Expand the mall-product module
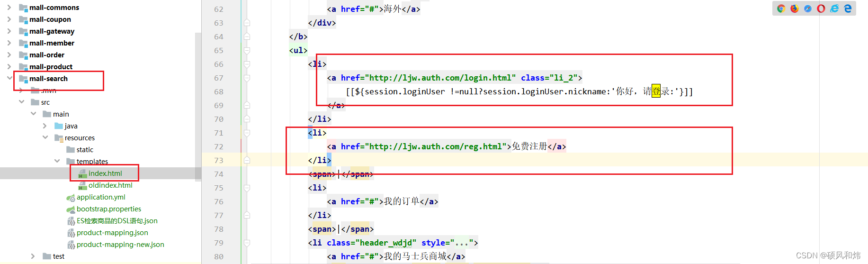This screenshot has height=264, width=868. coord(9,67)
